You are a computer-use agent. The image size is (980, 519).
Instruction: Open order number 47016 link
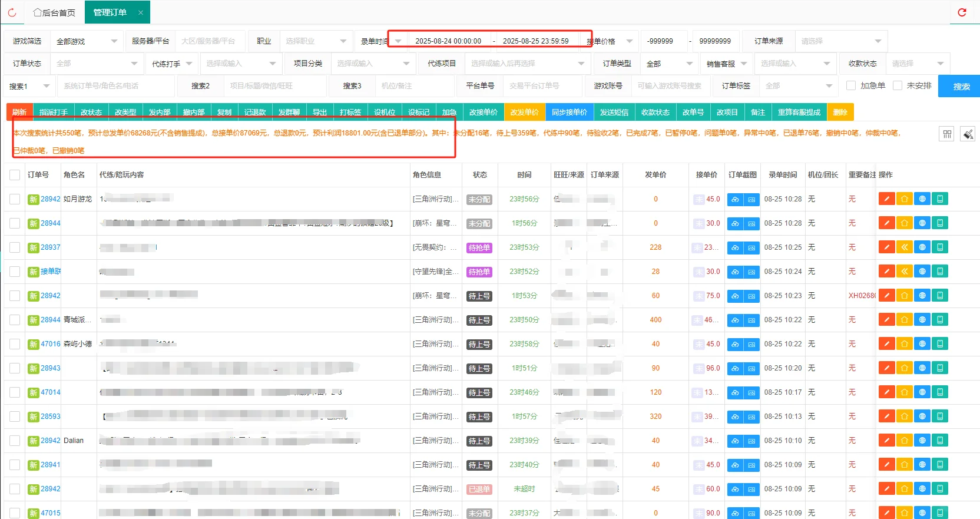51,344
